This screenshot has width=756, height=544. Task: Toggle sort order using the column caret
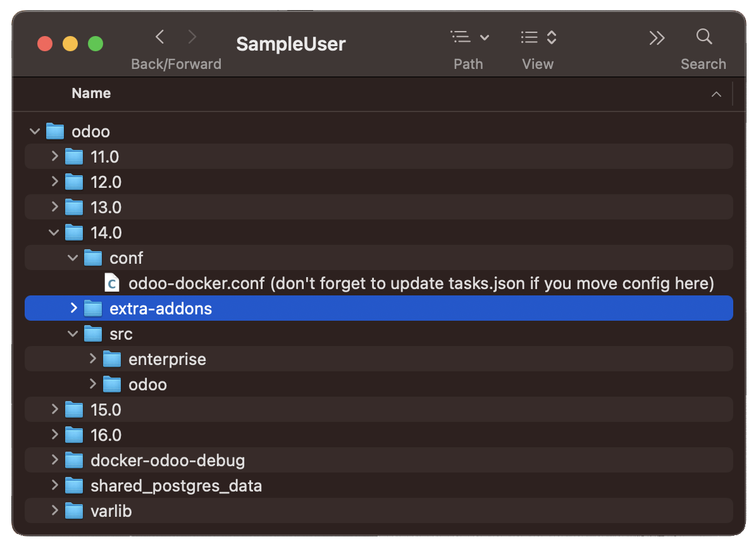(x=716, y=94)
